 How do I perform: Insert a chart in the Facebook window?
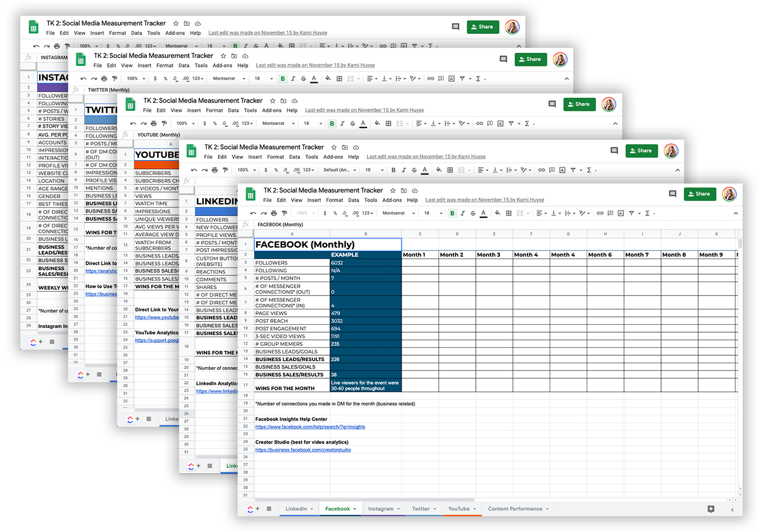[621, 213]
